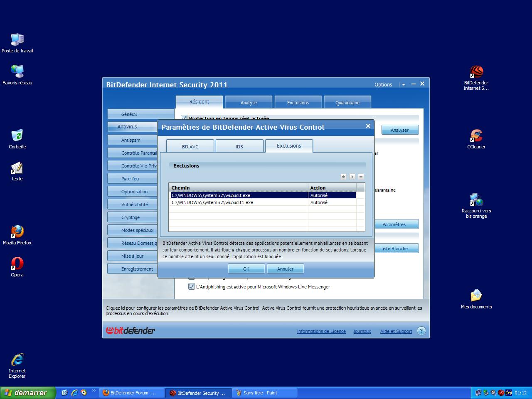This screenshot has height=399, width=532.
Task: Select the CCleaner desktop icon
Action: [x=476, y=139]
